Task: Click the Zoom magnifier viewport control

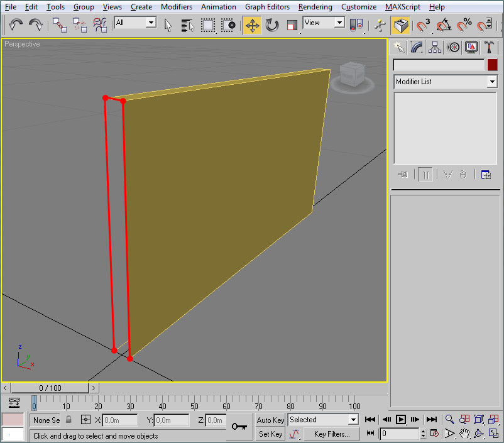Action: click(x=450, y=419)
